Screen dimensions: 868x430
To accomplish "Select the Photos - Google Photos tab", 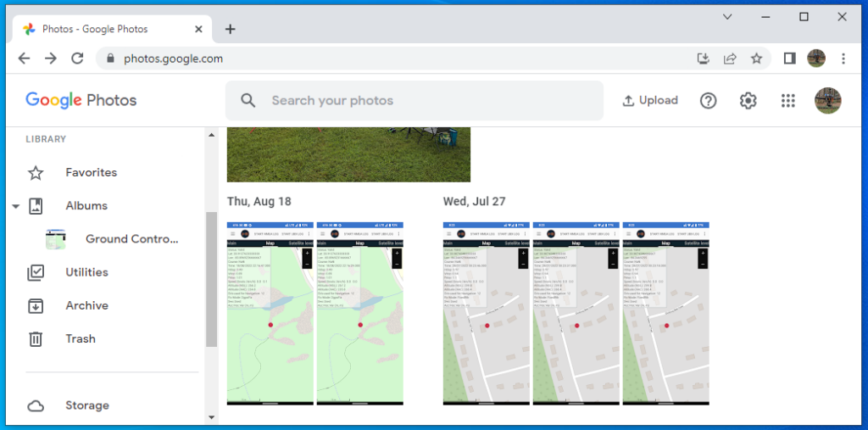I will coord(111,29).
